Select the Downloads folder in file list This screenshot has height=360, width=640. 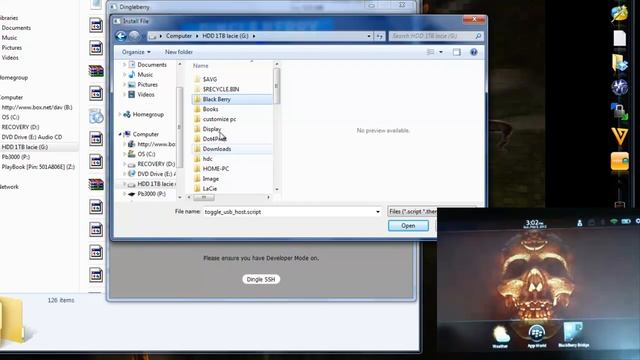(x=231, y=149)
